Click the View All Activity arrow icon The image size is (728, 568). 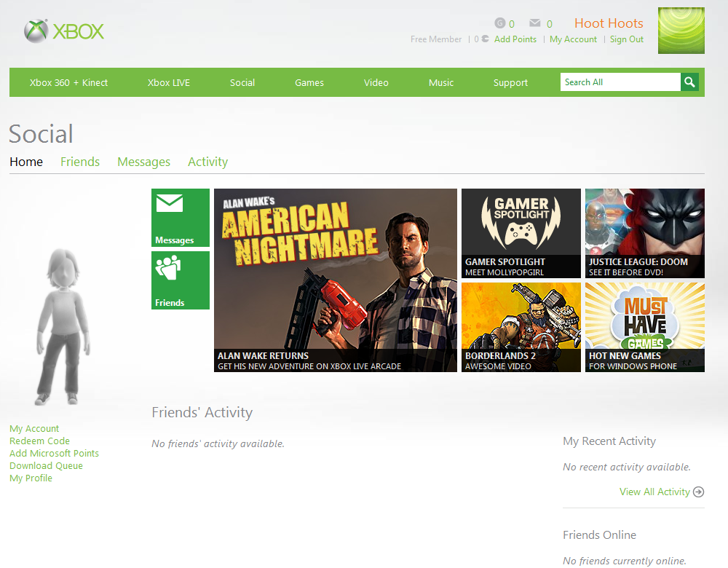[698, 492]
